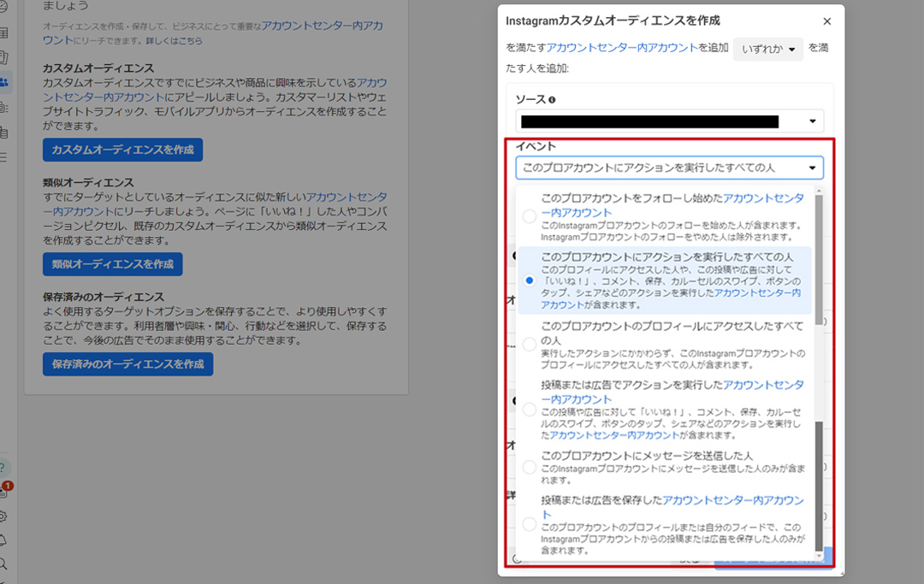
Task: Close the Instagramカスタムオーディエンス dialog
Action: click(x=826, y=21)
